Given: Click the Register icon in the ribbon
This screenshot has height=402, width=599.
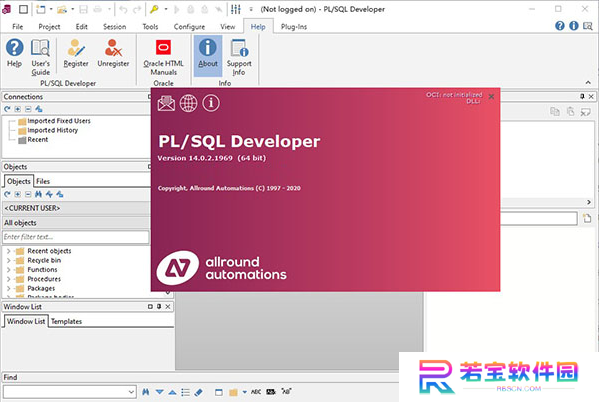Looking at the screenshot, I should click(76, 53).
